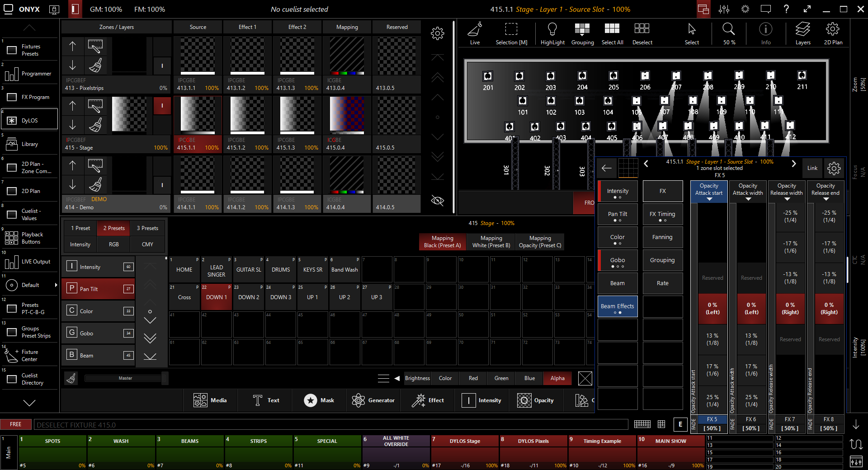Expand the Default sidebar arrow

tap(56, 285)
